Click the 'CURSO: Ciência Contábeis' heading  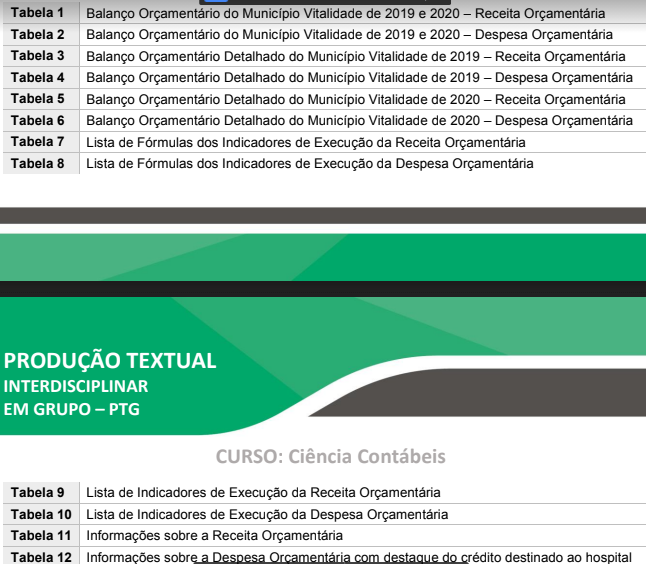(x=330, y=456)
